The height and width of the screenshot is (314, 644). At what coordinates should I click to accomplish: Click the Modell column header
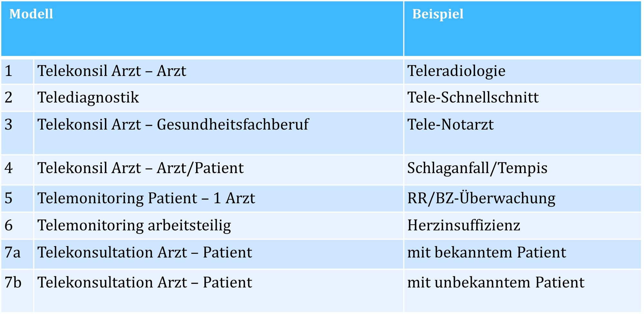tap(31, 14)
